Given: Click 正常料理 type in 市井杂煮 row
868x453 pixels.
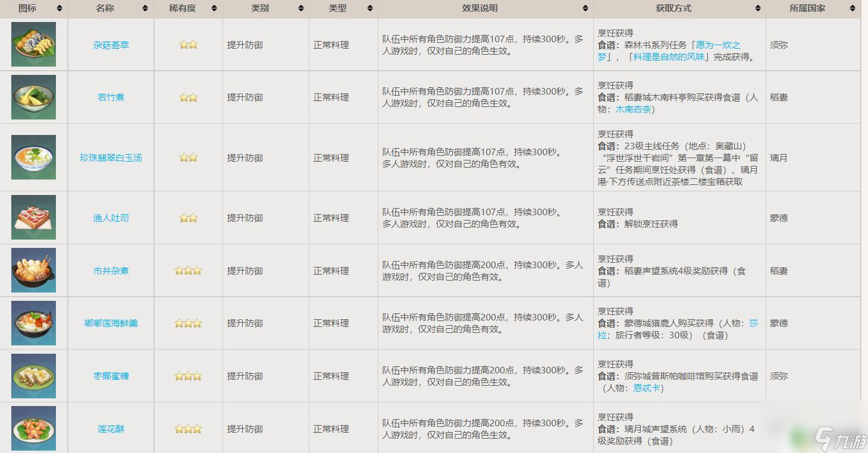Looking at the screenshot, I should (x=331, y=270).
